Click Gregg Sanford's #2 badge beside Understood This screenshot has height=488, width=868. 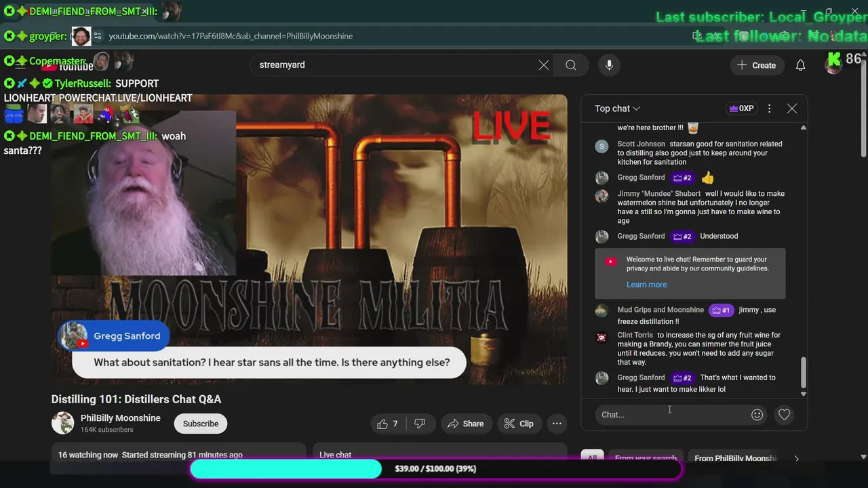click(x=683, y=237)
